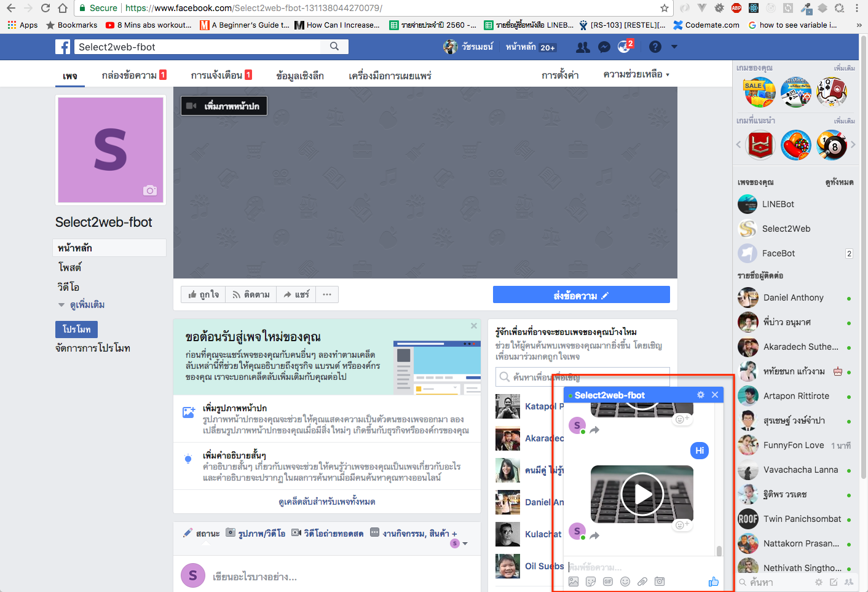Open จัดการการโปรโมท link
Viewport: 868px width, 592px height.
pos(93,348)
